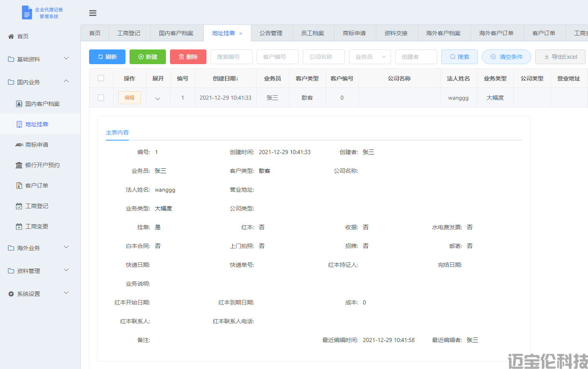Expand the 基础资料 sidebar menu chevron
Viewport: 588px width, 369px height.
66,58
